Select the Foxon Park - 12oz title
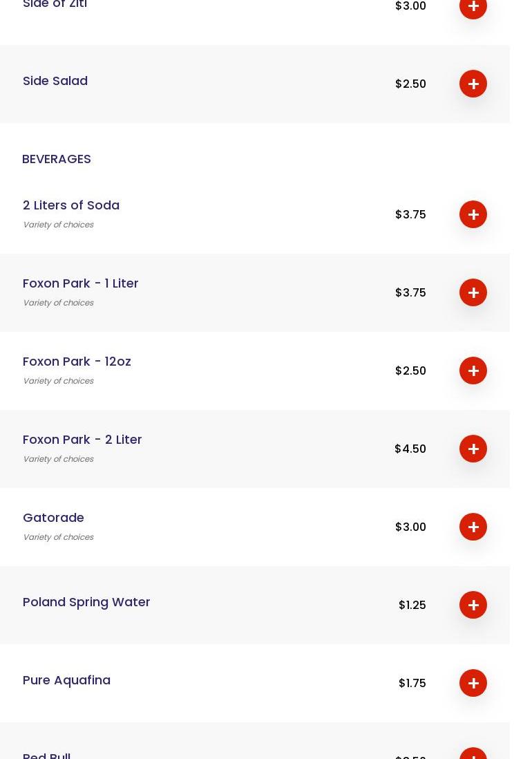This screenshot has width=532, height=759. tap(77, 362)
